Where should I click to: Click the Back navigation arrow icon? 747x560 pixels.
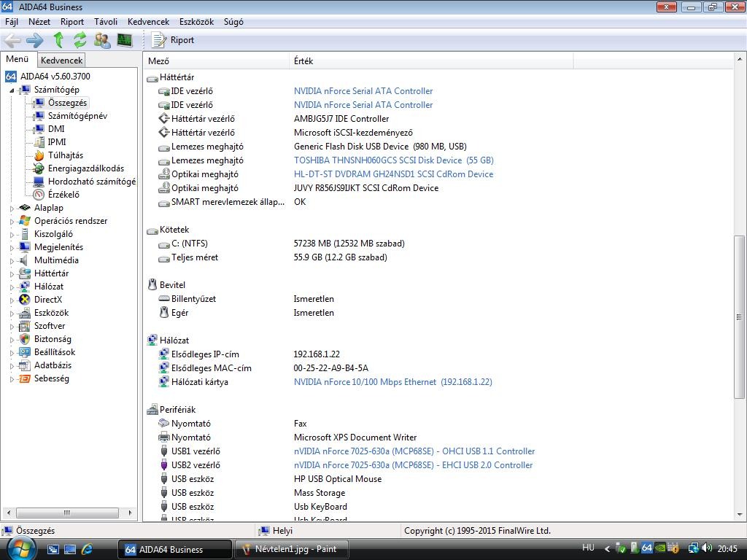[12, 40]
